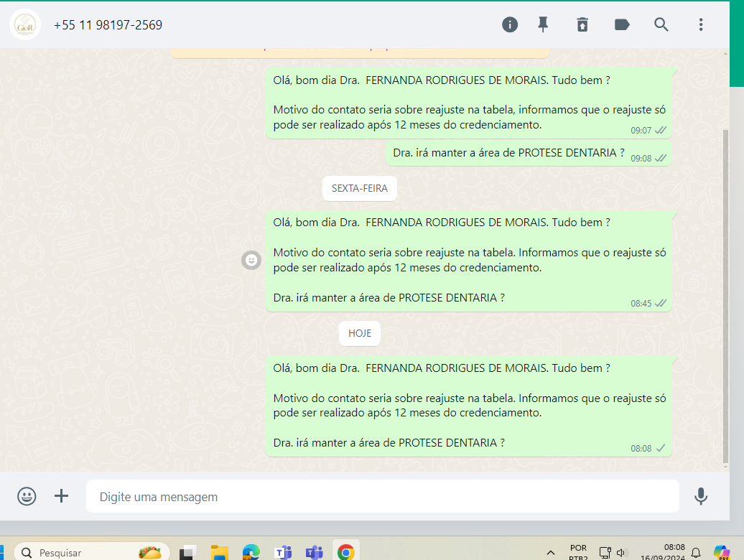Open the emoji picker beside message box
The width and height of the screenshot is (744, 560).
pos(27,496)
